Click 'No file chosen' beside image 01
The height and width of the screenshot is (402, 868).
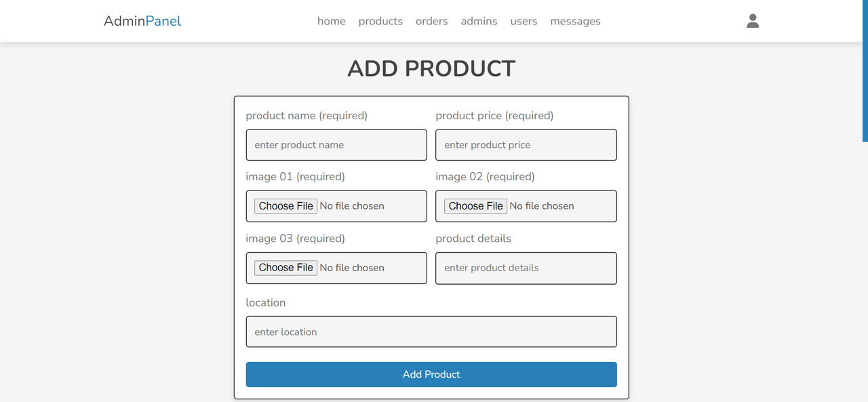[352, 206]
